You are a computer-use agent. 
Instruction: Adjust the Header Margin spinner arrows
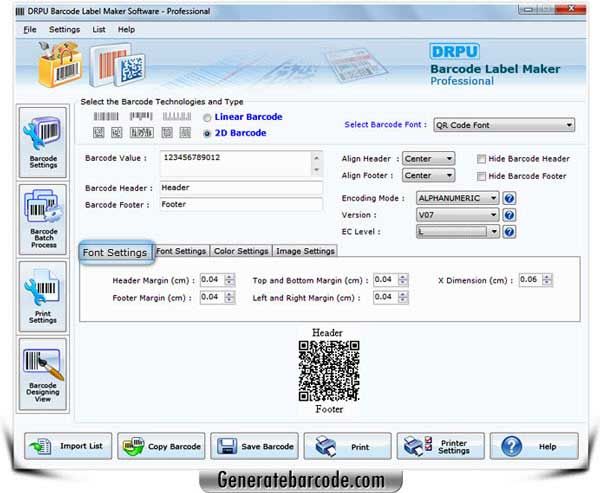[x=230, y=280]
